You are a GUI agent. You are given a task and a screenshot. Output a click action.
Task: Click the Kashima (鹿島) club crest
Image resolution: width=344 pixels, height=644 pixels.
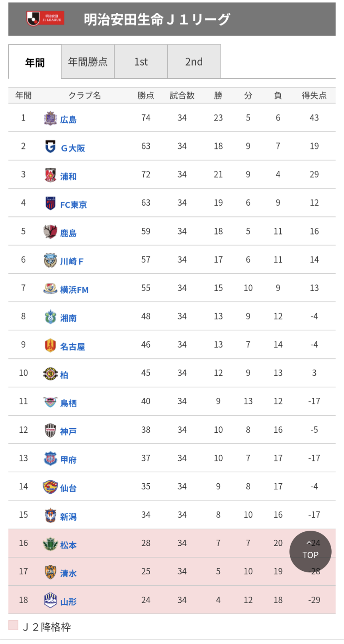click(50, 232)
